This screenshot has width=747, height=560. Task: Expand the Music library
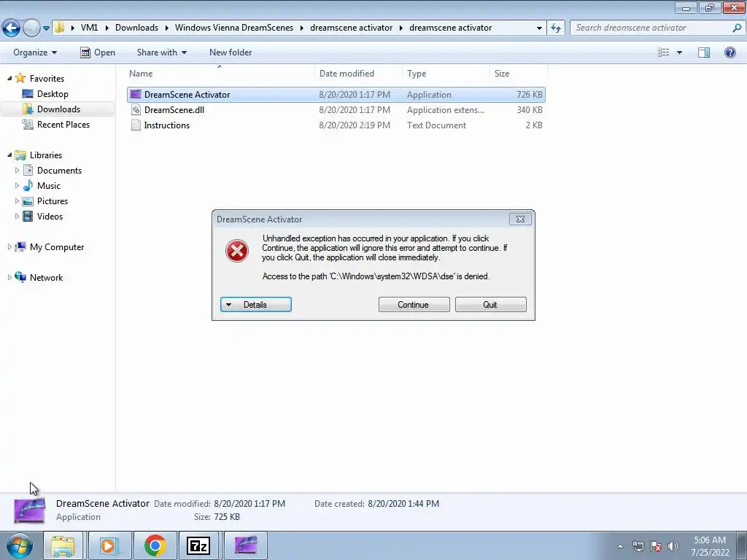point(18,186)
